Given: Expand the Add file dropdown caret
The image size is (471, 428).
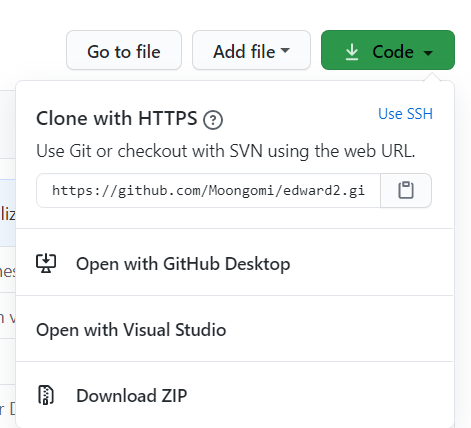Looking at the screenshot, I should point(285,50).
